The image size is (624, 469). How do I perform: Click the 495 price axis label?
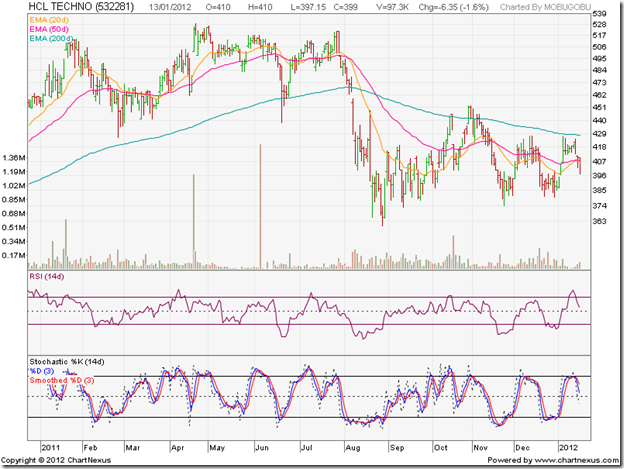coord(599,58)
